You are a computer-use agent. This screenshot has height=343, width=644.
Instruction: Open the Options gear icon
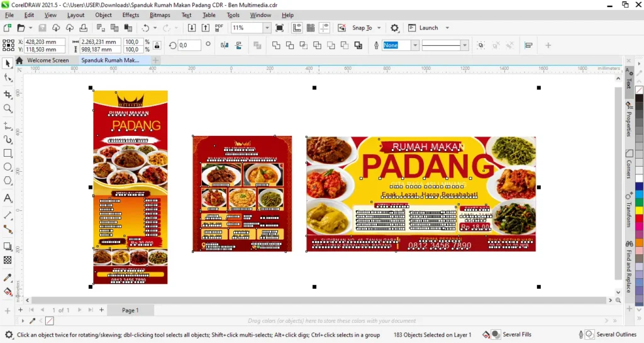pos(395,28)
